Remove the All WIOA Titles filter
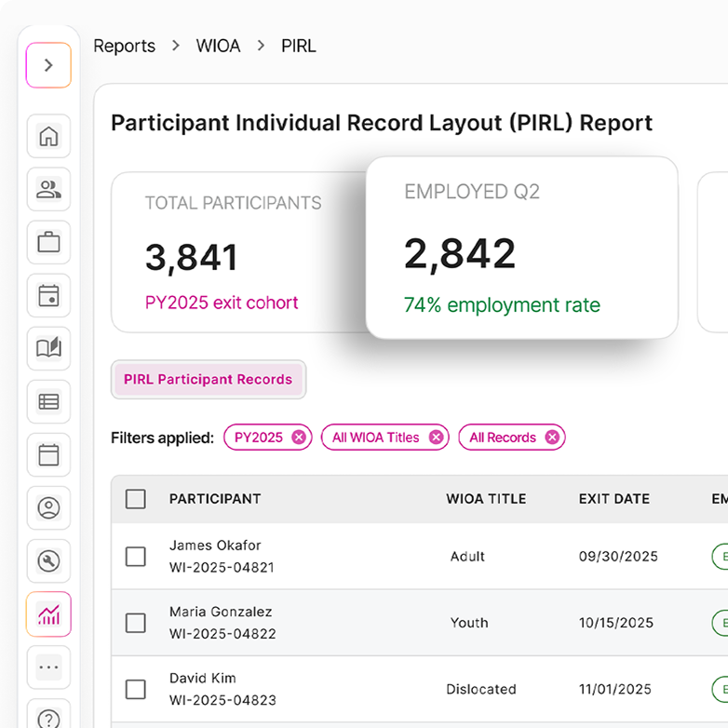 point(436,438)
